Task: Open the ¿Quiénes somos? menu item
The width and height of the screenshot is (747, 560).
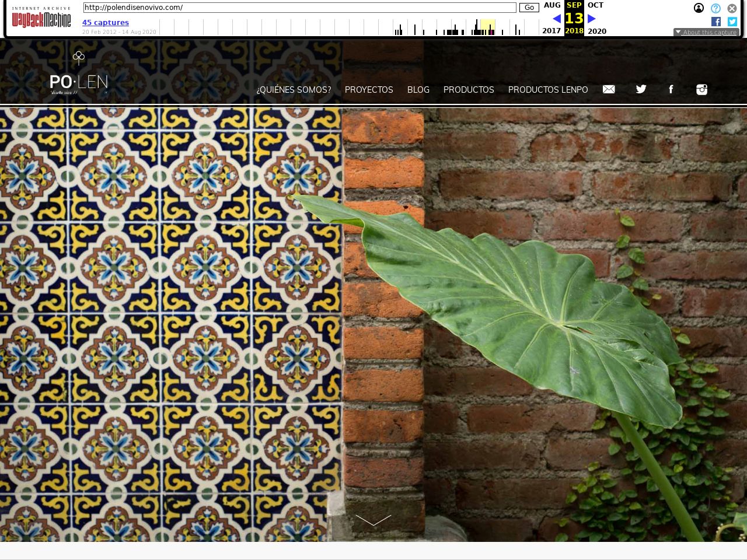Action: coord(294,90)
